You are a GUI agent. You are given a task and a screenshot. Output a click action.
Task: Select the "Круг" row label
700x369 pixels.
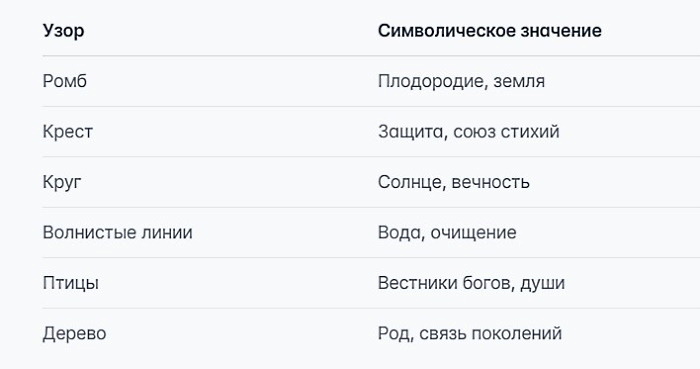click(x=62, y=182)
